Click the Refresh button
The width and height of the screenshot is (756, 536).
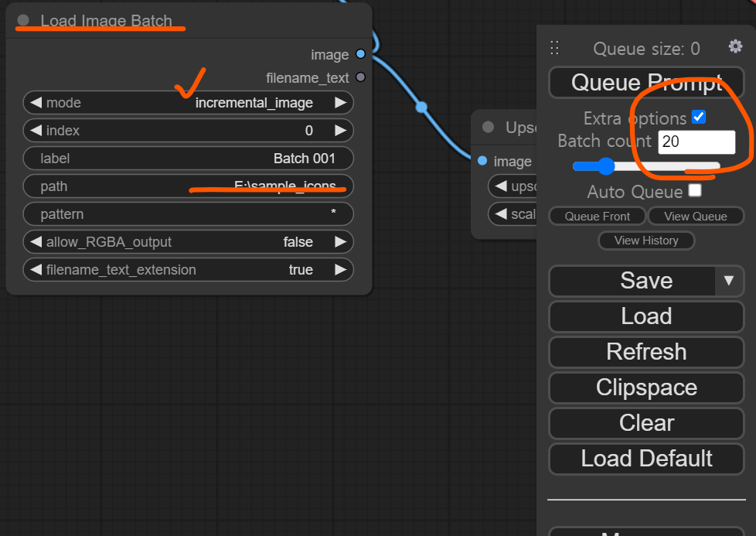[646, 352]
